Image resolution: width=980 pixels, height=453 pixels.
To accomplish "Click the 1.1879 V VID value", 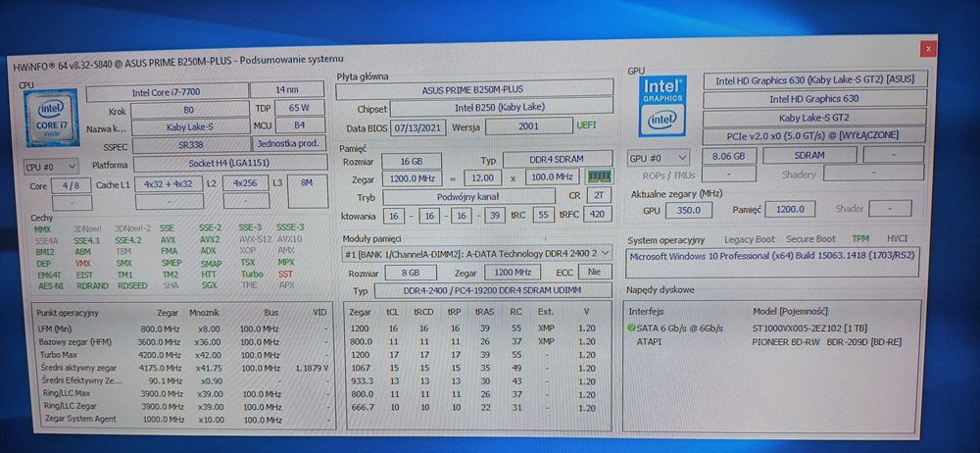I will tap(312, 368).
